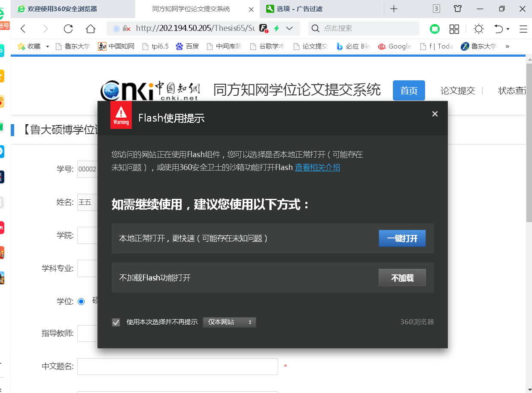Expand the address bar history dropdown
This screenshot has height=393, width=532.
pos(289,28)
